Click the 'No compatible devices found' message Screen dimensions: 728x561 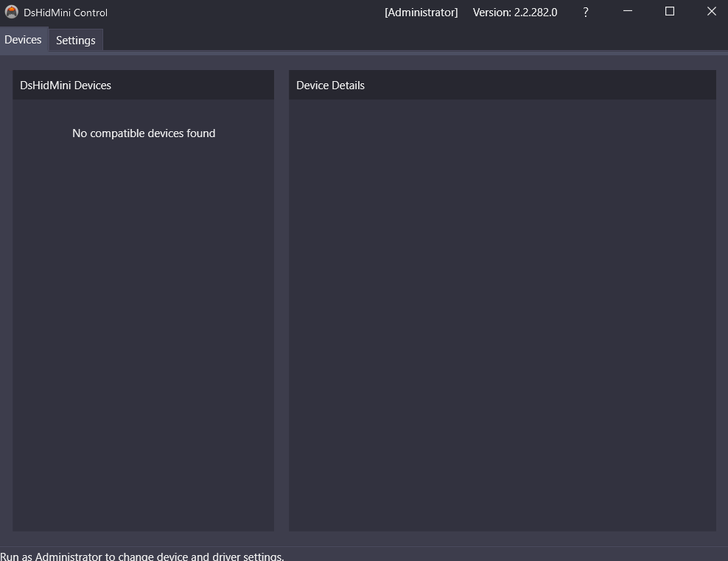(x=144, y=133)
